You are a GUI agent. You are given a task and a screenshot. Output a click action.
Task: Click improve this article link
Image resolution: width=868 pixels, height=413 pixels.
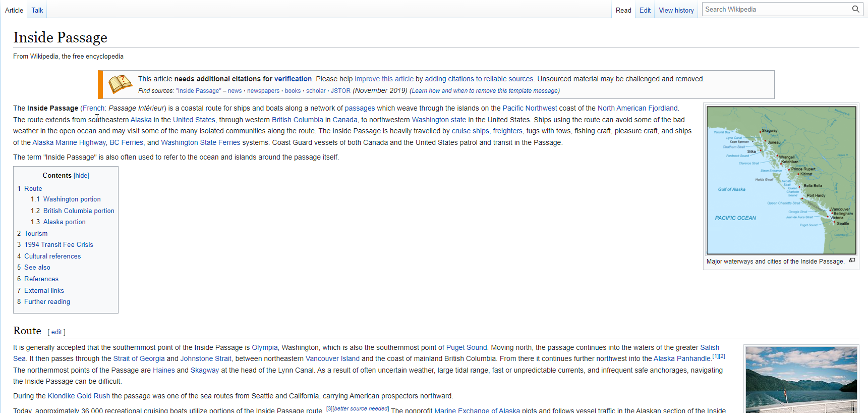coord(384,79)
